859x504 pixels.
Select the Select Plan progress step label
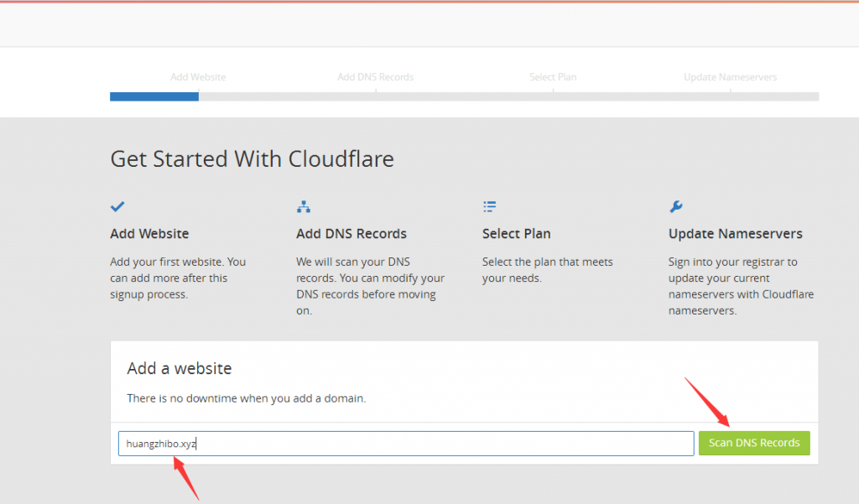click(553, 77)
